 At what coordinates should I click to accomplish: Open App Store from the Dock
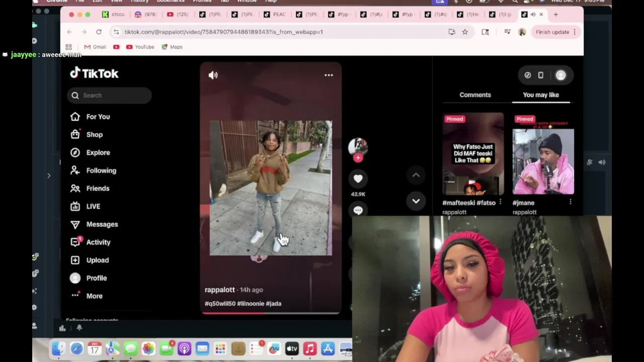328,348
